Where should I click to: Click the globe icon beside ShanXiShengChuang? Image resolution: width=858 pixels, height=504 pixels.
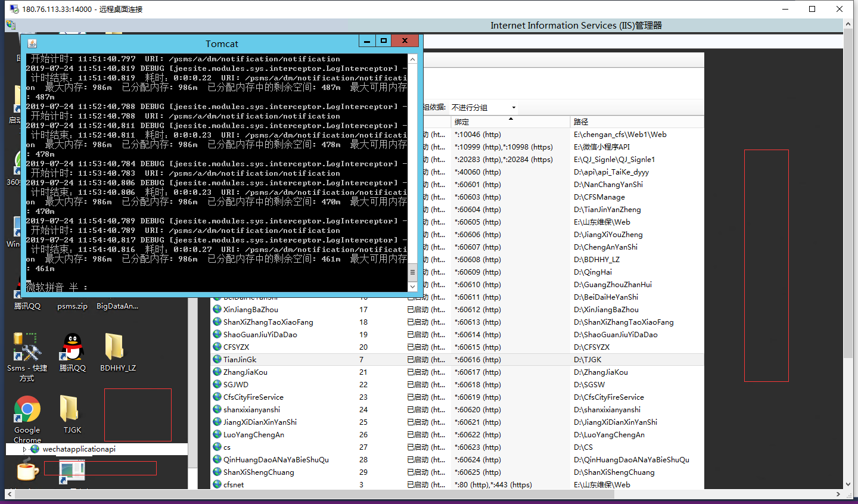point(217,472)
